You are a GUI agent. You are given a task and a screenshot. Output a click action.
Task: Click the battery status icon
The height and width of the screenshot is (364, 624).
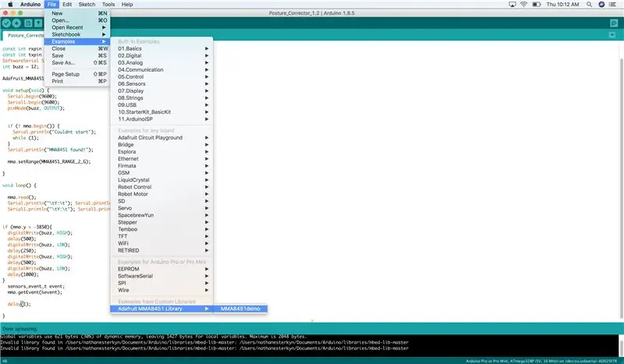pos(537,5)
